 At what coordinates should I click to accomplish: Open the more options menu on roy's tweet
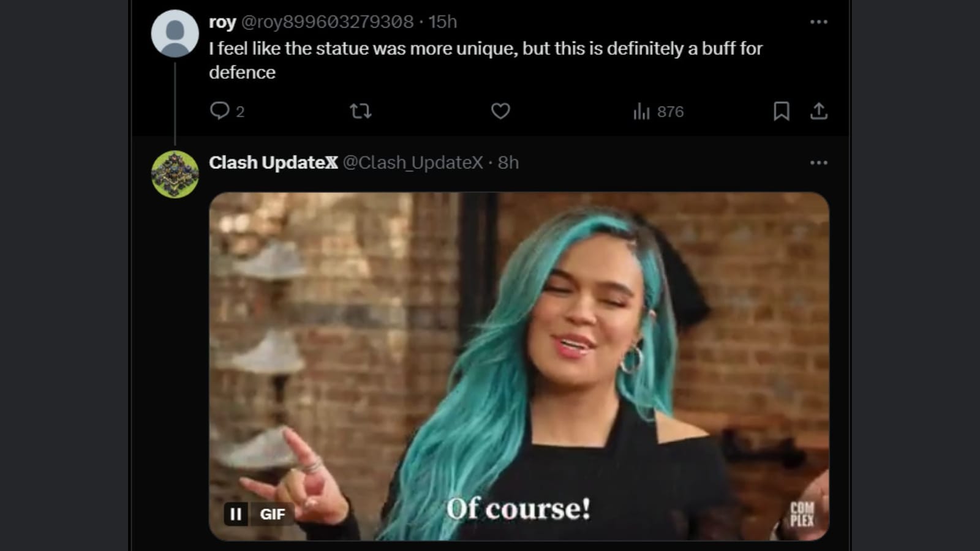click(x=818, y=22)
